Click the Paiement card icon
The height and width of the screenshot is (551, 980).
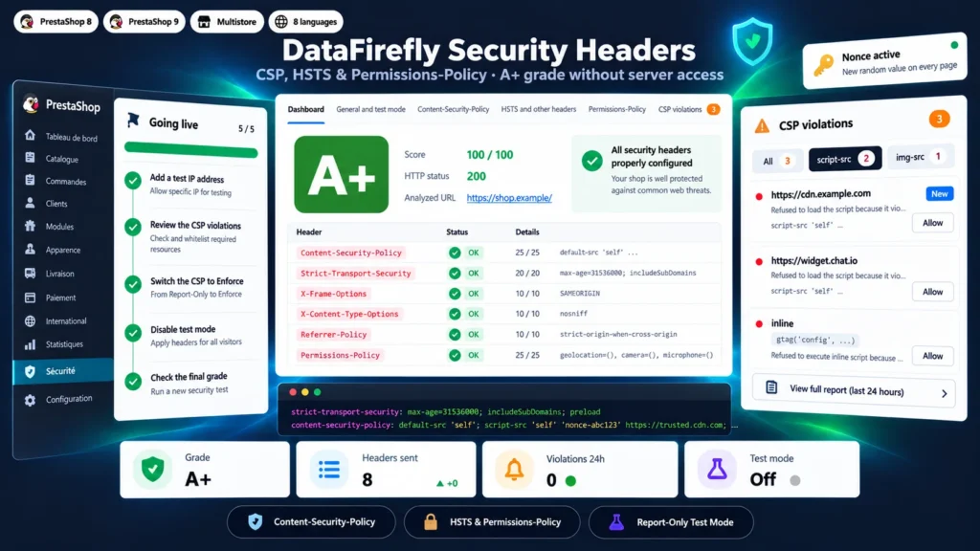pos(30,298)
